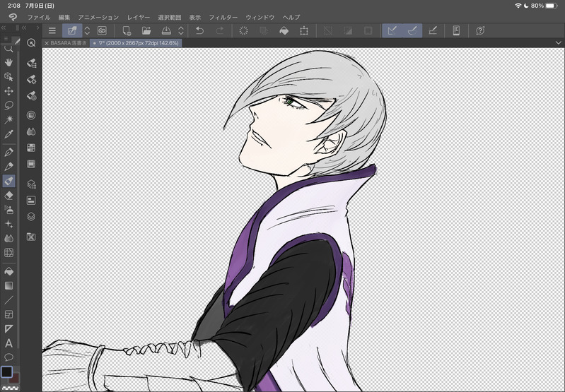Open the Quick Access palette icon
565x392 pixels.
click(x=31, y=43)
